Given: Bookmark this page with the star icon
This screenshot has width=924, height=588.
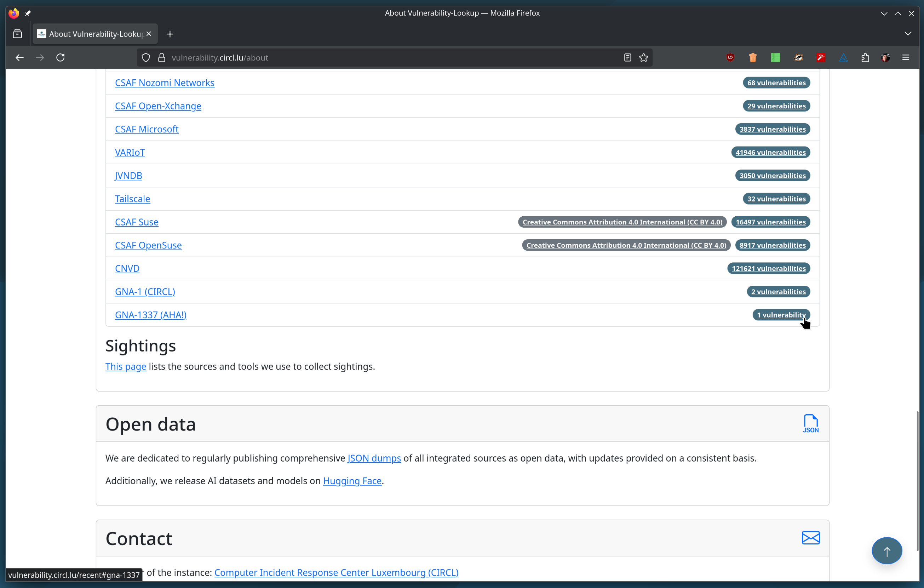Looking at the screenshot, I should point(643,58).
